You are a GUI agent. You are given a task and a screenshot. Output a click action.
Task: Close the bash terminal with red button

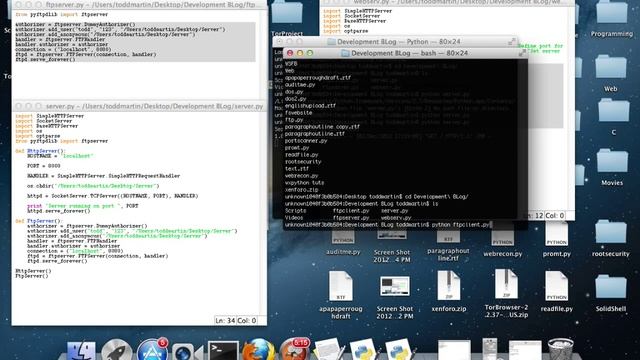(290, 53)
